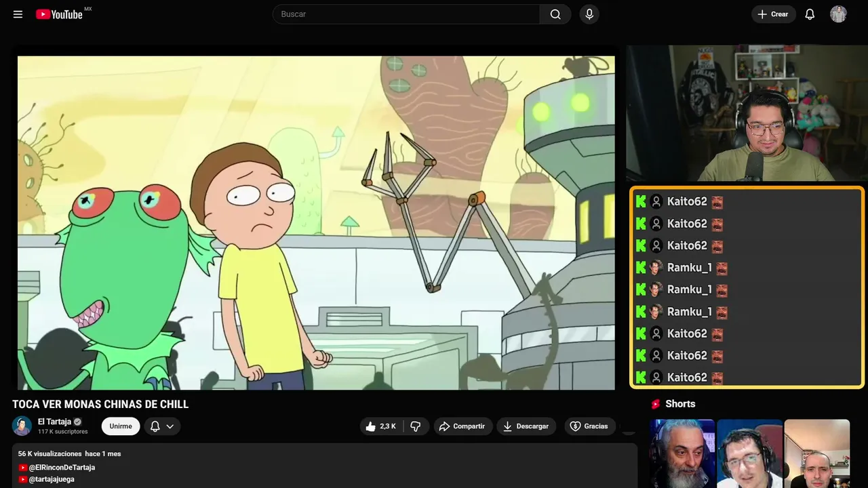868x488 pixels.
Task: Join the channel with Unirme
Action: [x=121, y=426]
